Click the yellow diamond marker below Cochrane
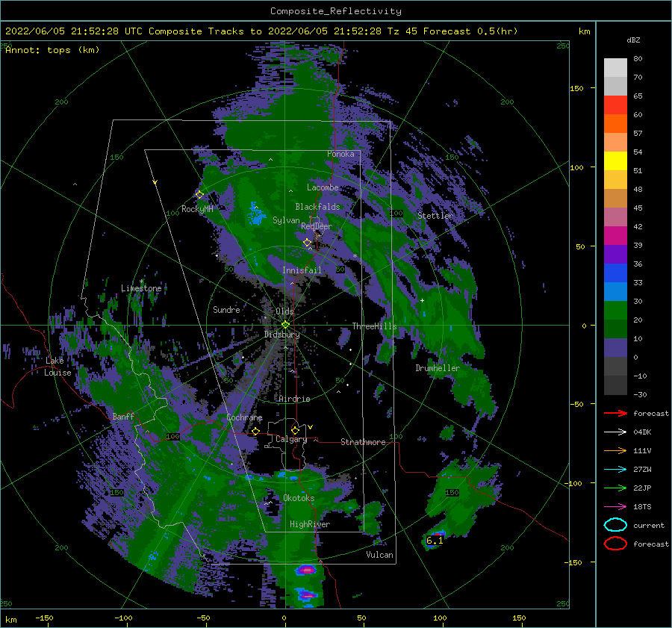 (256, 432)
